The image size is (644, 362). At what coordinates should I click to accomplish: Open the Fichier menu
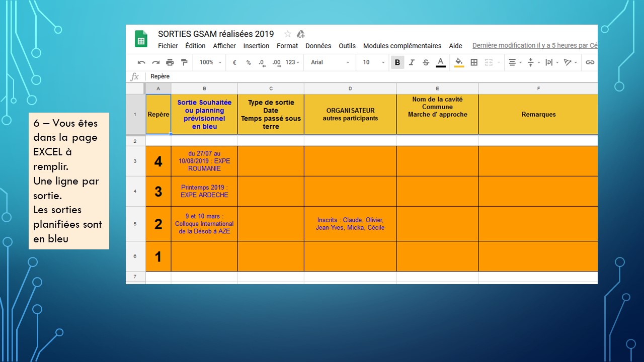tap(168, 46)
